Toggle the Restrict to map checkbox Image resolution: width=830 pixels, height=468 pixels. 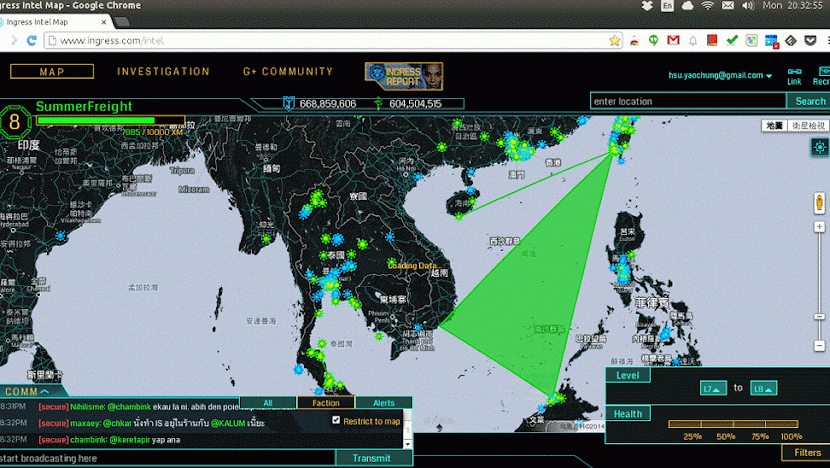pyautogui.click(x=336, y=420)
